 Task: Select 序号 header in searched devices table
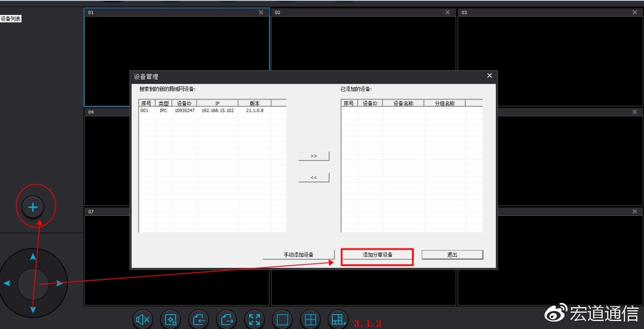point(148,103)
